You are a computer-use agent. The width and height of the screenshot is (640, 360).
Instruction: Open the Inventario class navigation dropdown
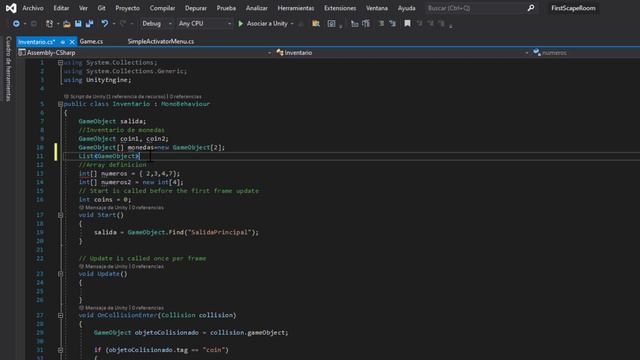click(402, 53)
